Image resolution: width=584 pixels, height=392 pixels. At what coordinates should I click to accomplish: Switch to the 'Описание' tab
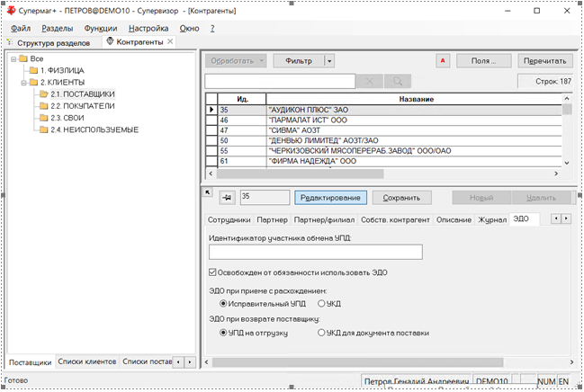(x=454, y=219)
